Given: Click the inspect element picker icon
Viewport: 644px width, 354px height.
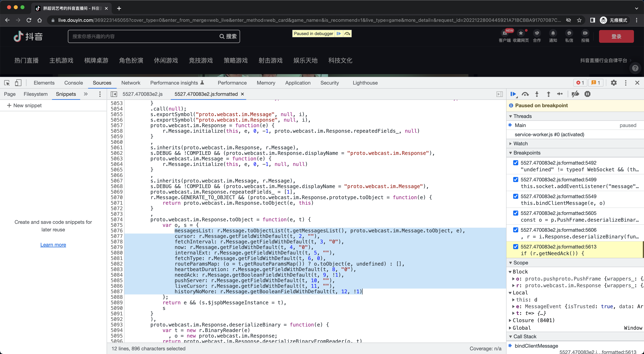Looking at the screenshot, I should (x=7, y=83).
